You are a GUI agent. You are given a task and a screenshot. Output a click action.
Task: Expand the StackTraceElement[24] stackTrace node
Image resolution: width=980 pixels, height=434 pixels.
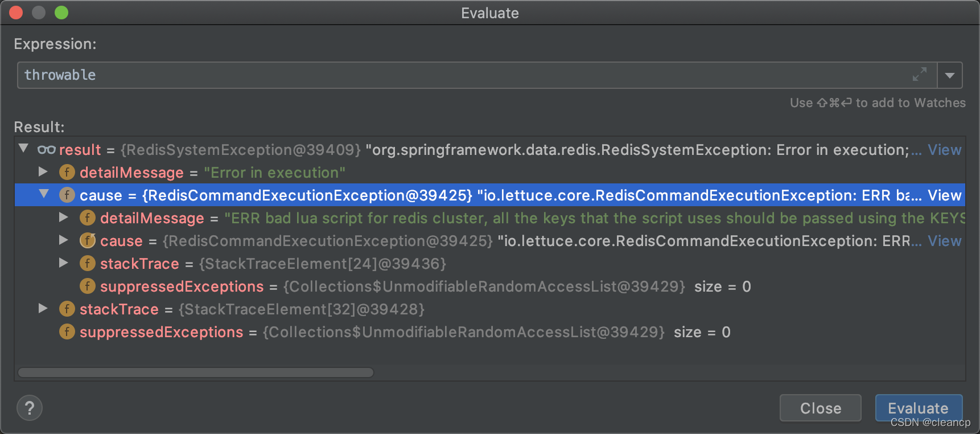click(x=64, y=263)
